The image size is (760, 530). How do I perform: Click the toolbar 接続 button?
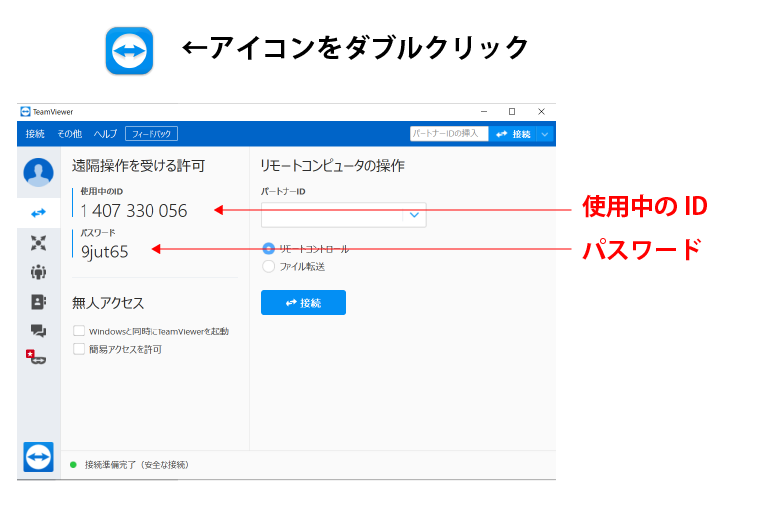click(513, 134)
